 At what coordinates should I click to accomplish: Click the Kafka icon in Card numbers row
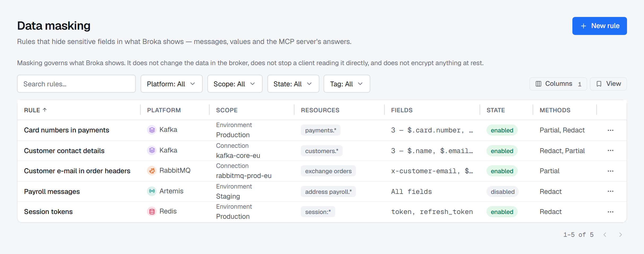point(152,130)
